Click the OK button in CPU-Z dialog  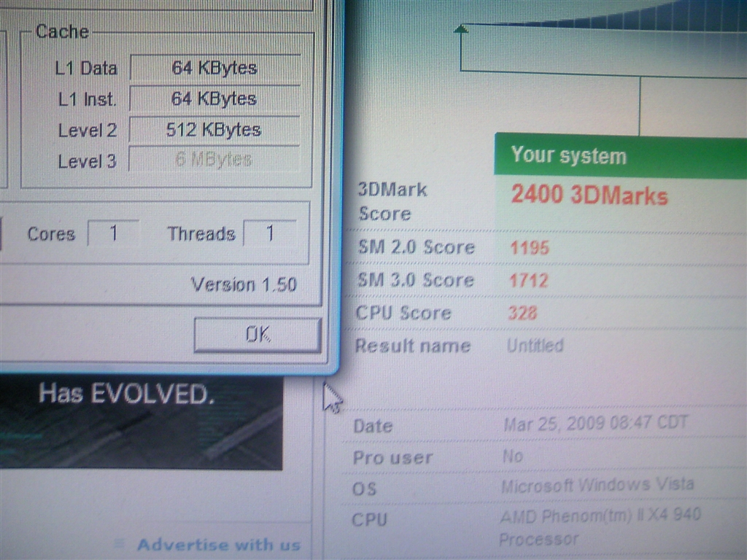pos(258,335)
